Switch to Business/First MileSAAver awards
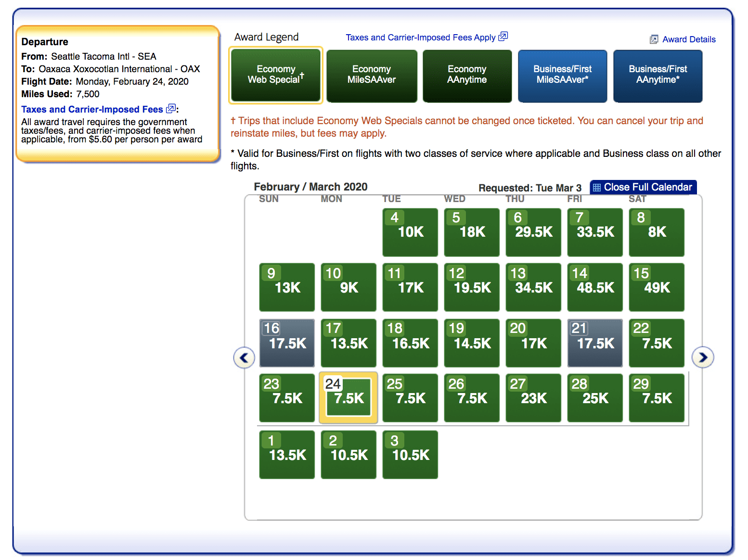This screenshot has height=560, width=748. [x=562, y=75]
